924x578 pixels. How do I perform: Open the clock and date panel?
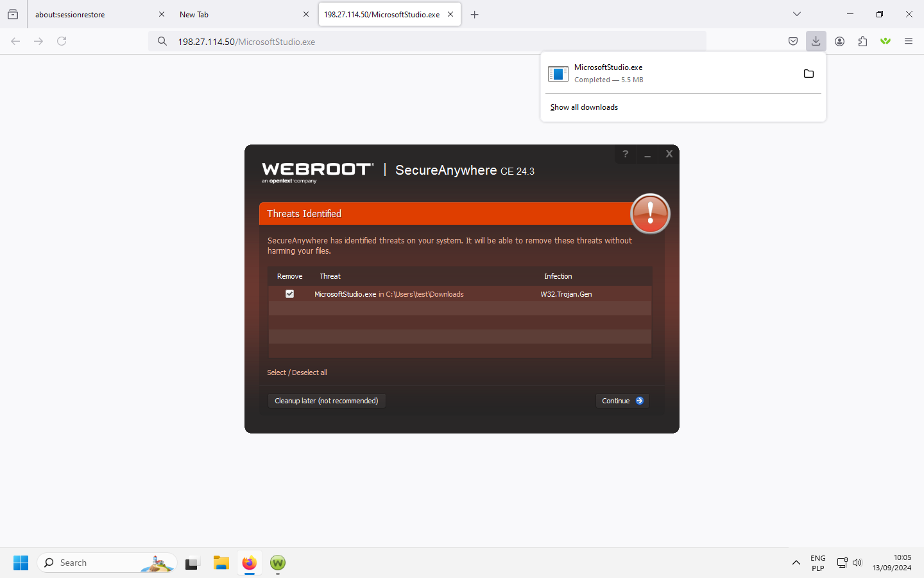click(x=892, y=563)
